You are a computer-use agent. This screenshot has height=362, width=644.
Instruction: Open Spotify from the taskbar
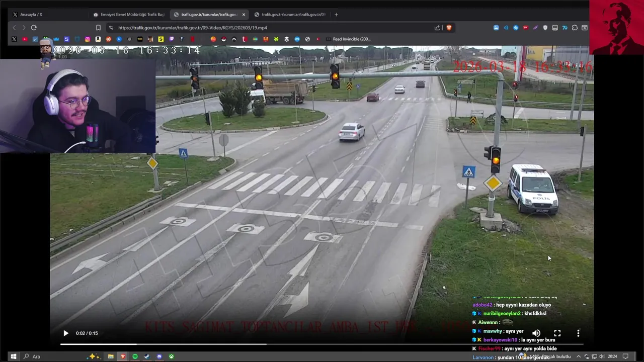pos(135,356)
